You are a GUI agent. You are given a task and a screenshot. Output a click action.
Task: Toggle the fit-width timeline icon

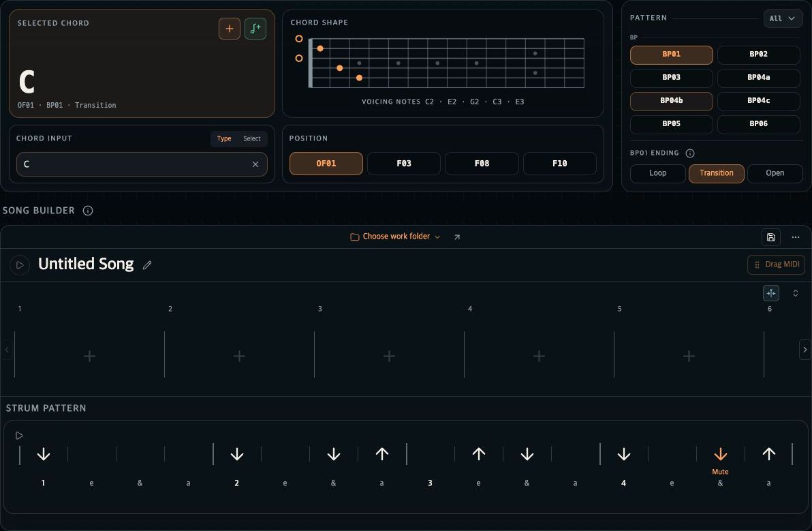[x=771, y=293]
